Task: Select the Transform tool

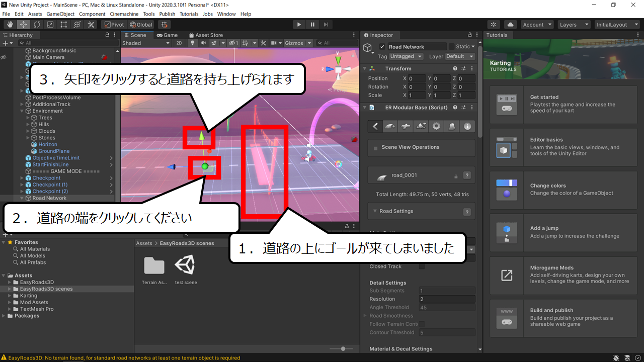Action: pos(77,25)
